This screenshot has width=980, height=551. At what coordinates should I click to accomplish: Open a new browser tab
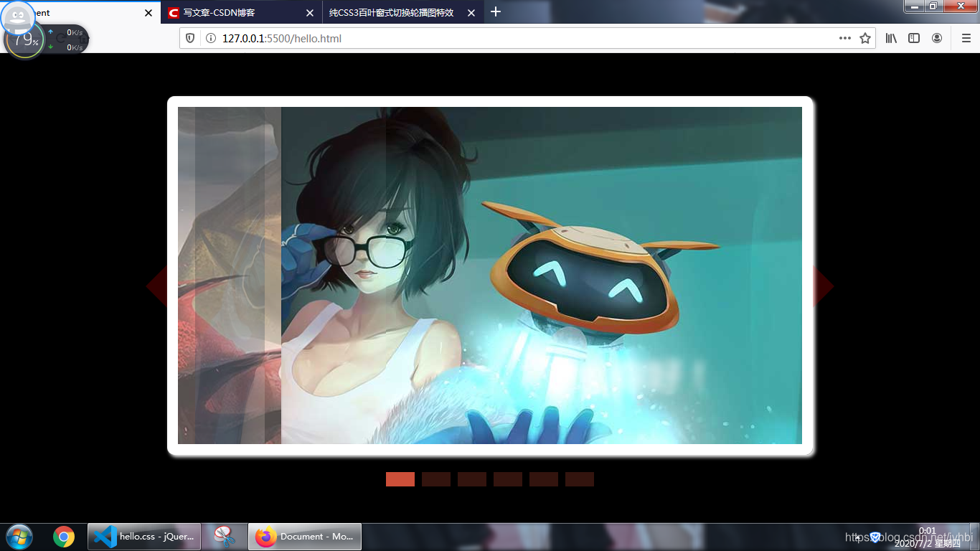point(495,11)
